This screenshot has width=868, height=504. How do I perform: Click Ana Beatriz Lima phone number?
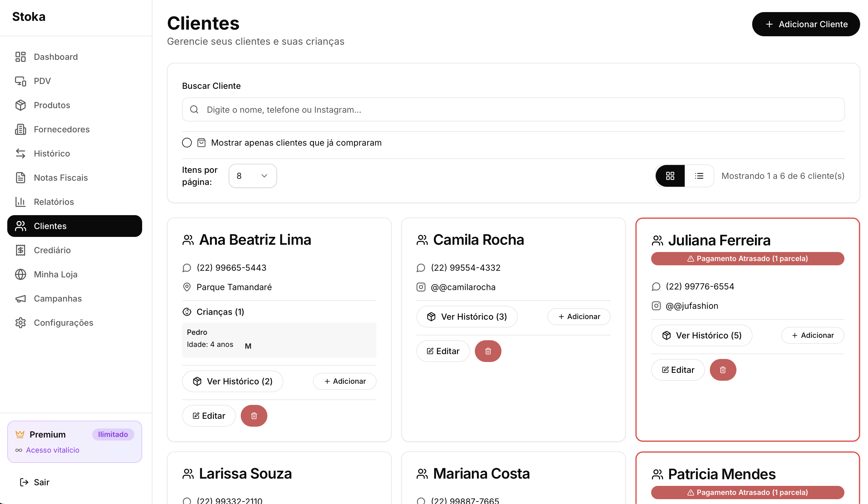coord(231,268)
